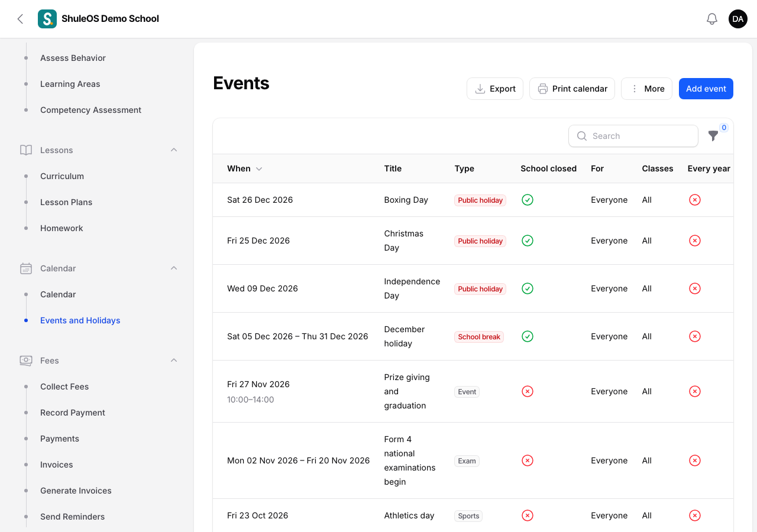Viewport: 757px width, 532px height.
Task: Collapse the Calendar sidebar section
Action: point(174,268)
